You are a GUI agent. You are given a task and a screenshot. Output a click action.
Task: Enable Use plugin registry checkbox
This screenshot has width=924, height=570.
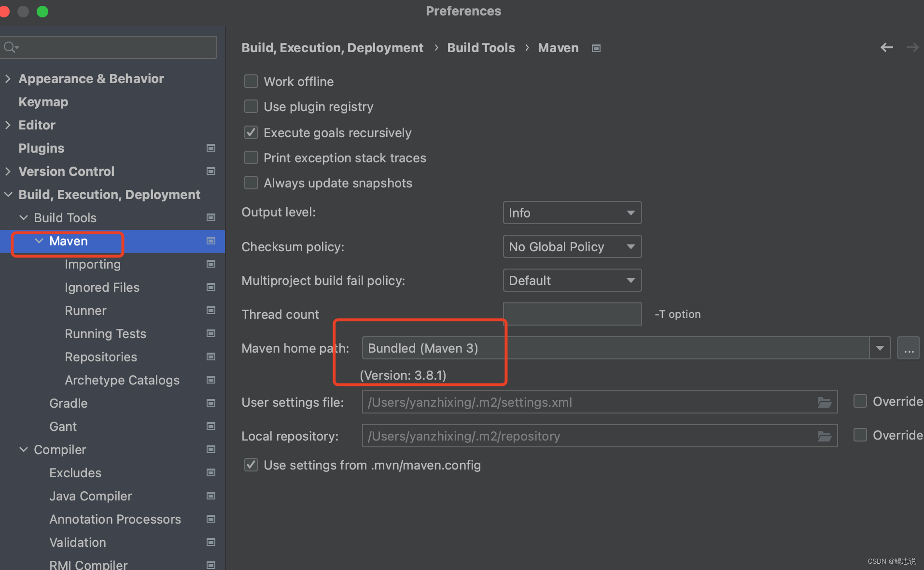(x=251, y=106)
